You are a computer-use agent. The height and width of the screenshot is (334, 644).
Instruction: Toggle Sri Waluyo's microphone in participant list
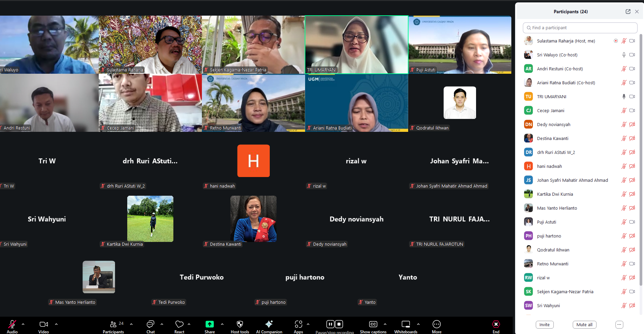coord(624,55)
